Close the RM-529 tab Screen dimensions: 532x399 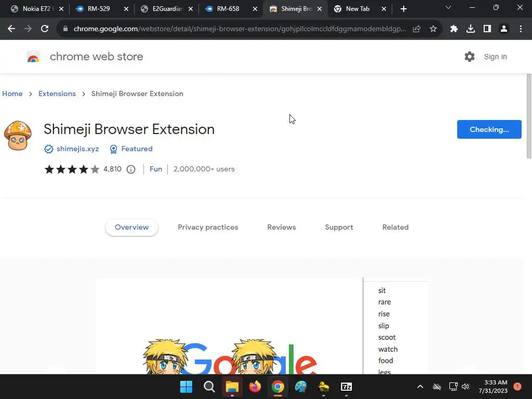126,9
